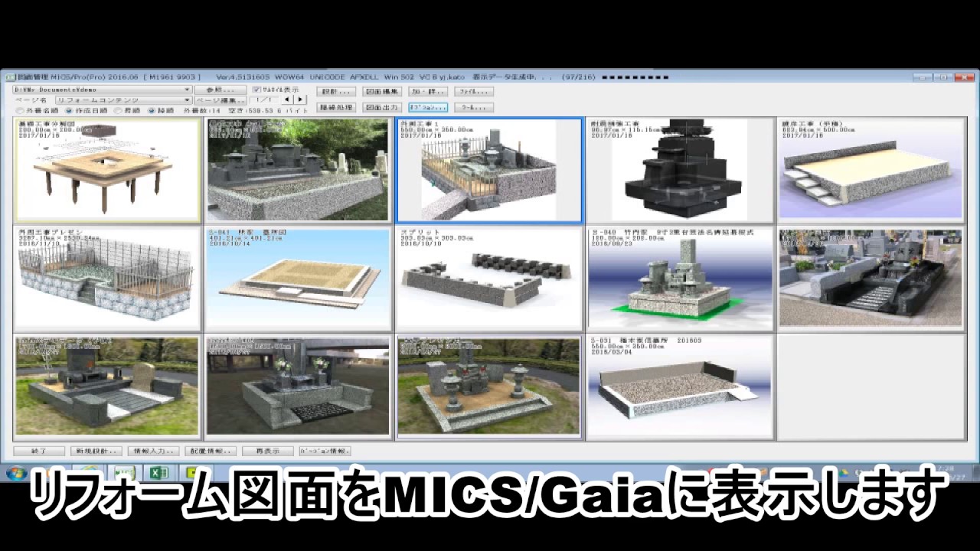Screen dimensions: 980x551
Task: Select the S-031 gravel plot thumbnail
Action: pyautogui.click(x=681, y=386)
